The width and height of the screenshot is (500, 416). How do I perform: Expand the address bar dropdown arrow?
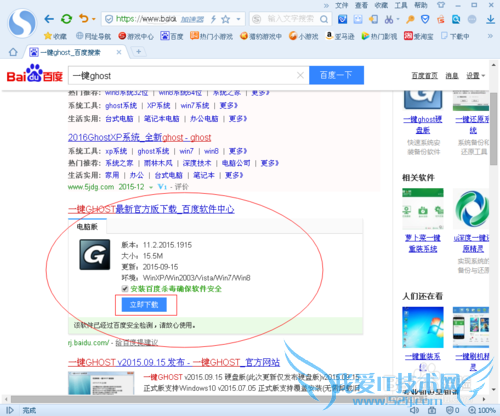(x=238, y=19)
